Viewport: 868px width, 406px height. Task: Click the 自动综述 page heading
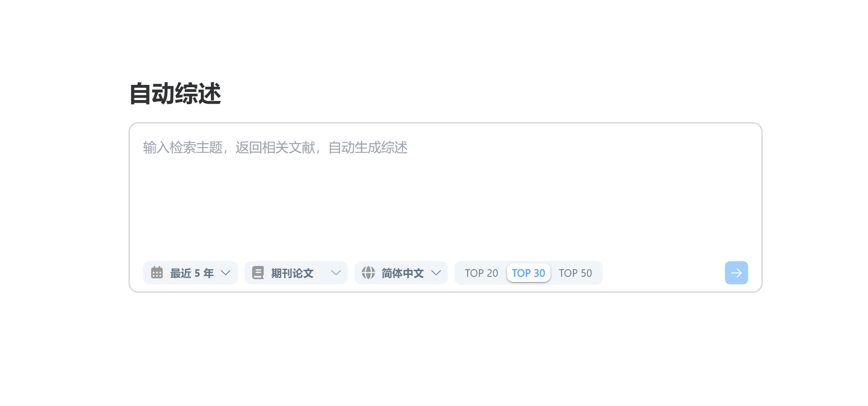tap(175, 93)
